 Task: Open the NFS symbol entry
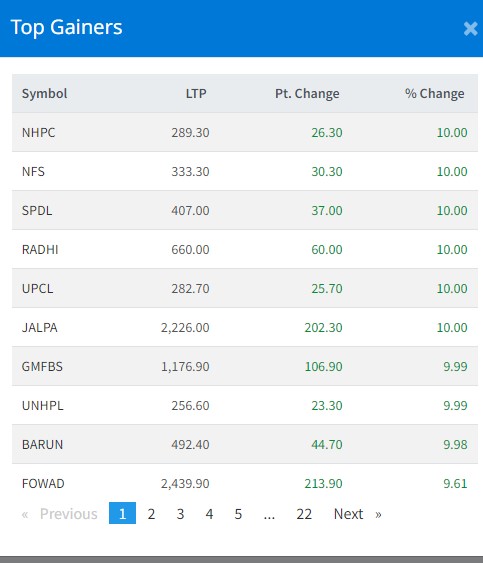tap(33, 172)
